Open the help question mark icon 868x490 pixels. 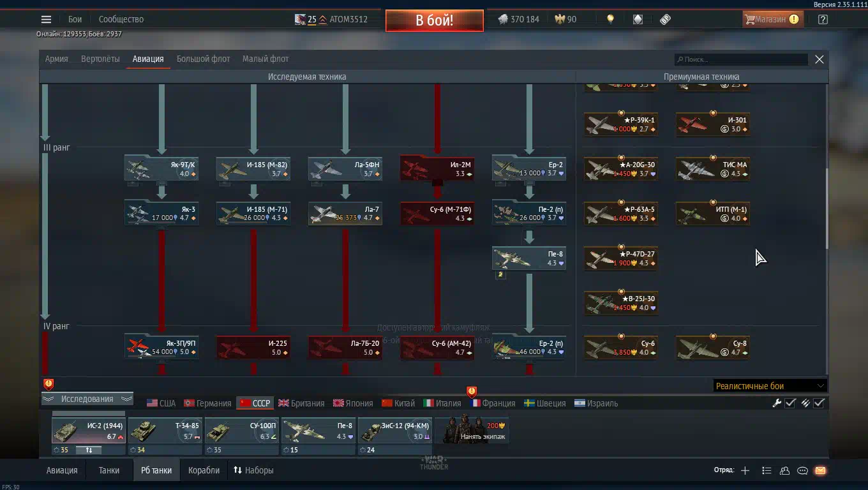click(x=823, y=19)
